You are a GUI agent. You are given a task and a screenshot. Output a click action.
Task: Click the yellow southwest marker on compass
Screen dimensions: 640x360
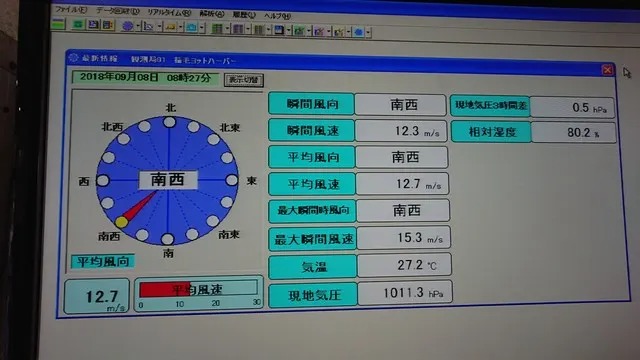[122, 222]
